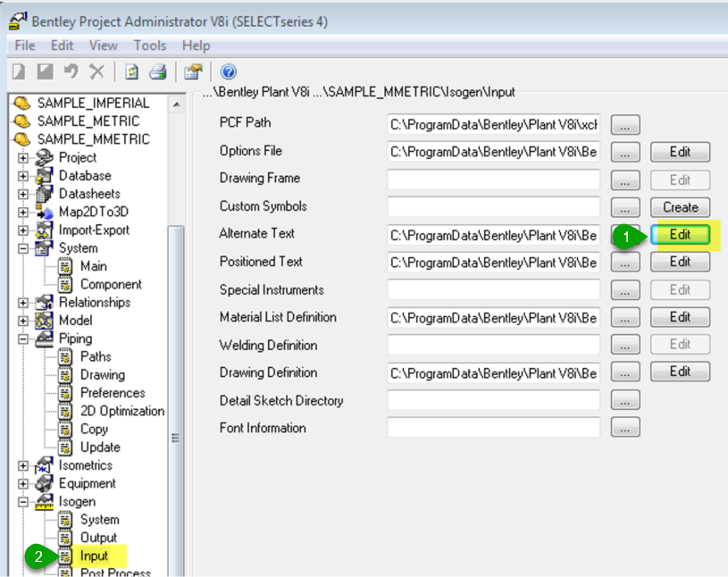Edit the Alternate Text file
728x577 pixels.
pos(680,234)
